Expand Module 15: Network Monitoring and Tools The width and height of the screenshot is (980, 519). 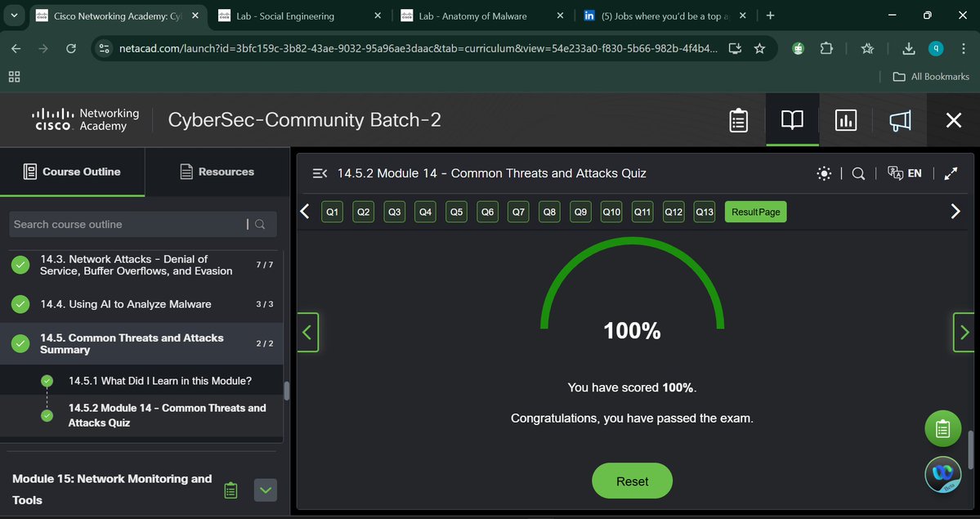click(265, 490)
